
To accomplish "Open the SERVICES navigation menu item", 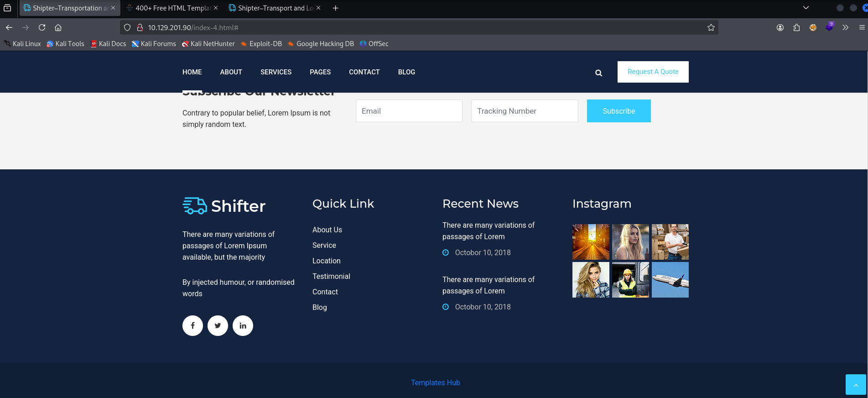I will 275,72.
